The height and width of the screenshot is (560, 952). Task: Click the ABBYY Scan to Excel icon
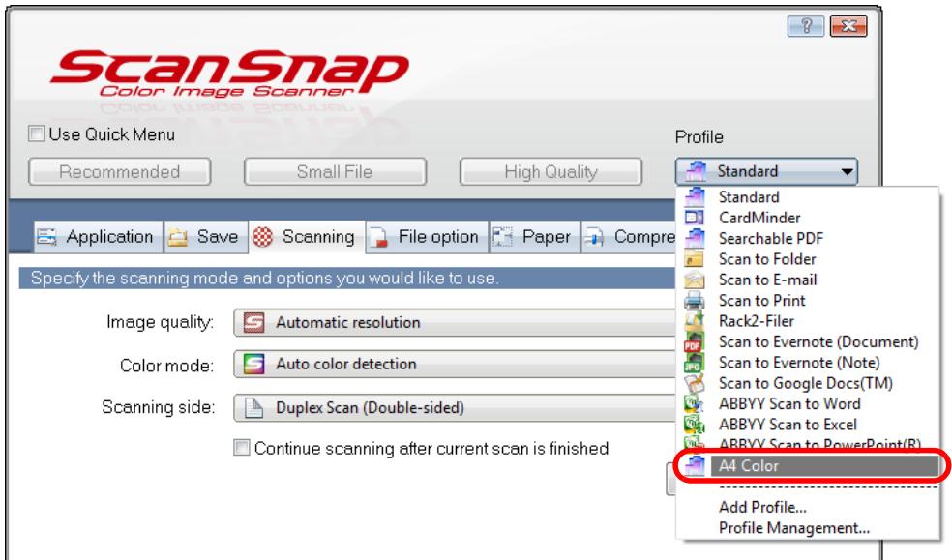click(x=695, y=424)
